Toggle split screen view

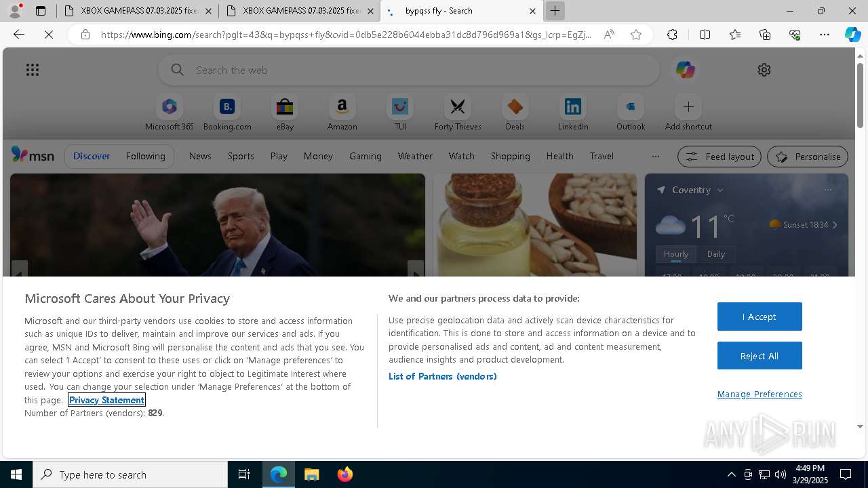click(x=705, y=35)
